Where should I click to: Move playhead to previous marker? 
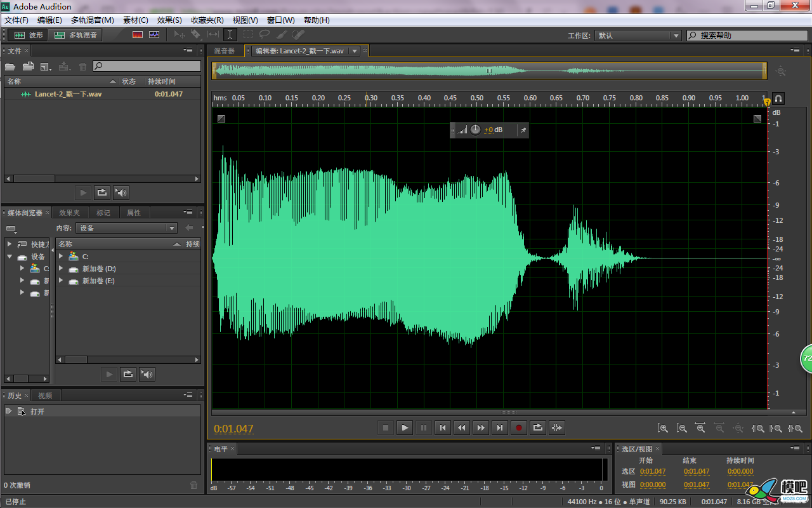[443, 427]
